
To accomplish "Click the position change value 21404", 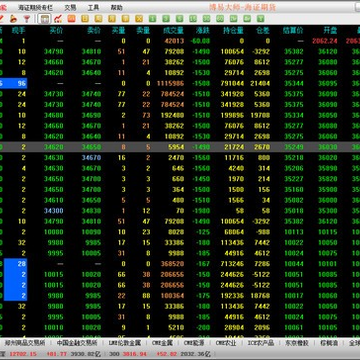I will pos(260,83).
